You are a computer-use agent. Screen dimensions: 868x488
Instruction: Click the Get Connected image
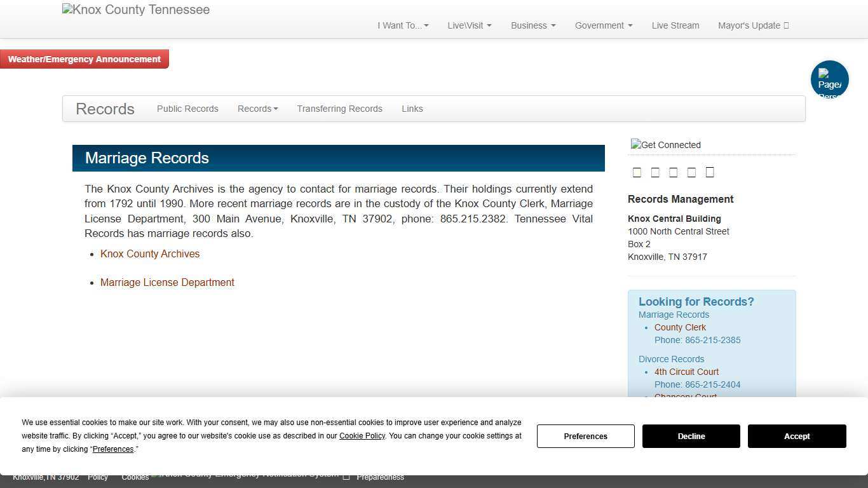665,145
